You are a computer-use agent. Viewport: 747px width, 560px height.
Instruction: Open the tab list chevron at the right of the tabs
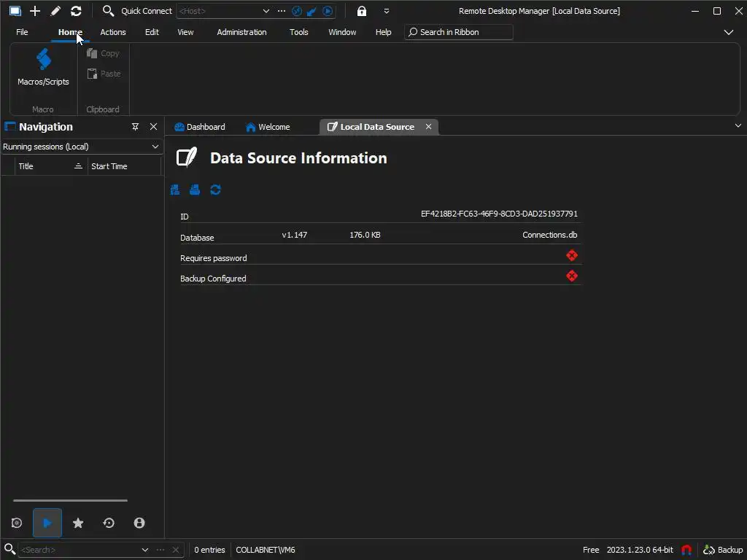738,125
